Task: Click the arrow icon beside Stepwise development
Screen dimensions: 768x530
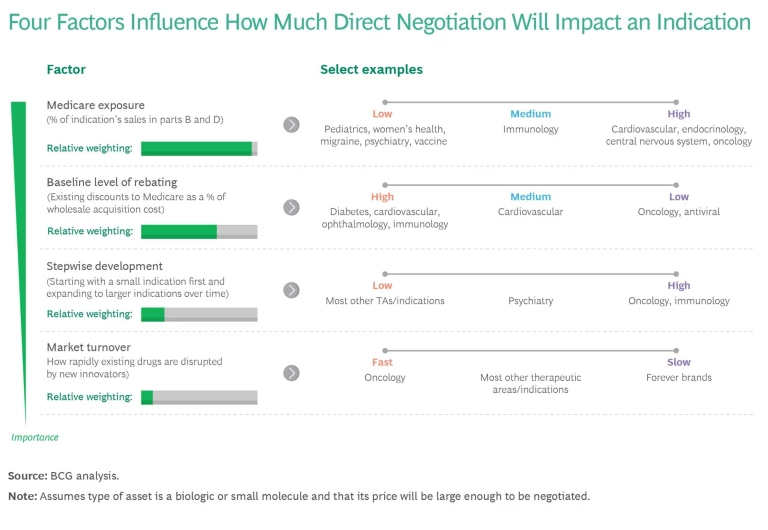Action: point(291,290)
